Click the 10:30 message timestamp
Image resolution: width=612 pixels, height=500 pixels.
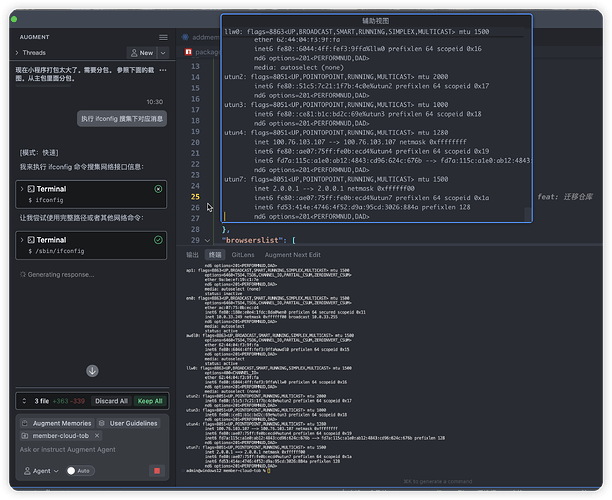(155, 102)
